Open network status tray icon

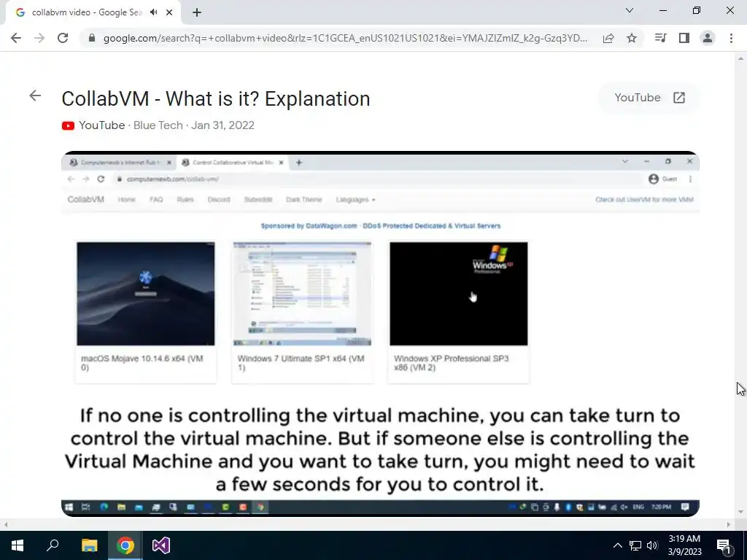(x=635, y=545)
